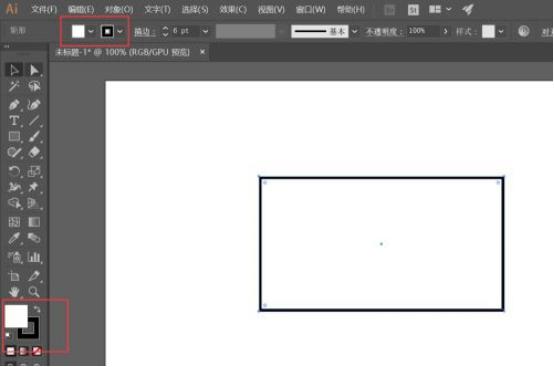Select the Pen tool
This screenshot has height=367, width=554.
pyautogui.click(x=14, y=104)
